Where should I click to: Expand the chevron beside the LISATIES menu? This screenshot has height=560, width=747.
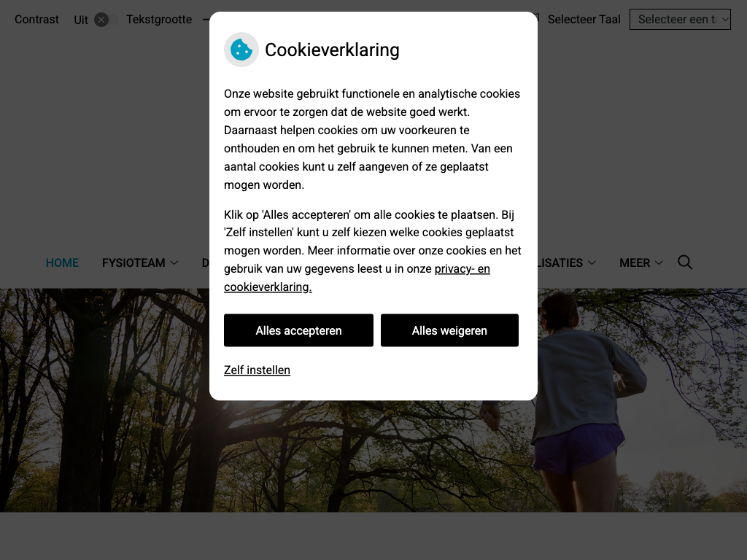[x=592, y=262]
